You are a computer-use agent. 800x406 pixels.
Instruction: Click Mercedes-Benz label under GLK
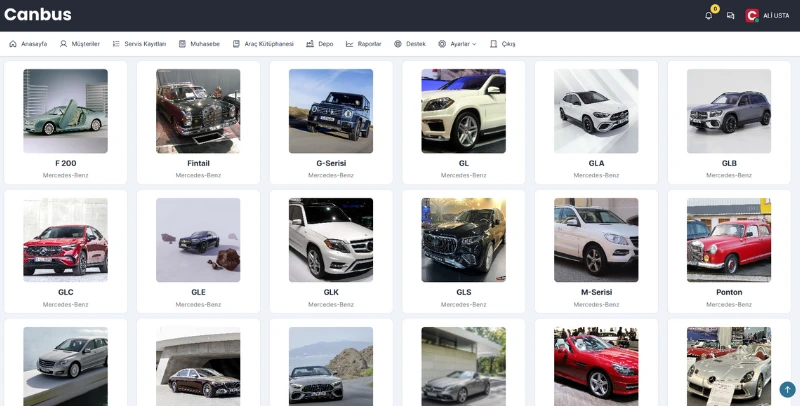point(331,304)
